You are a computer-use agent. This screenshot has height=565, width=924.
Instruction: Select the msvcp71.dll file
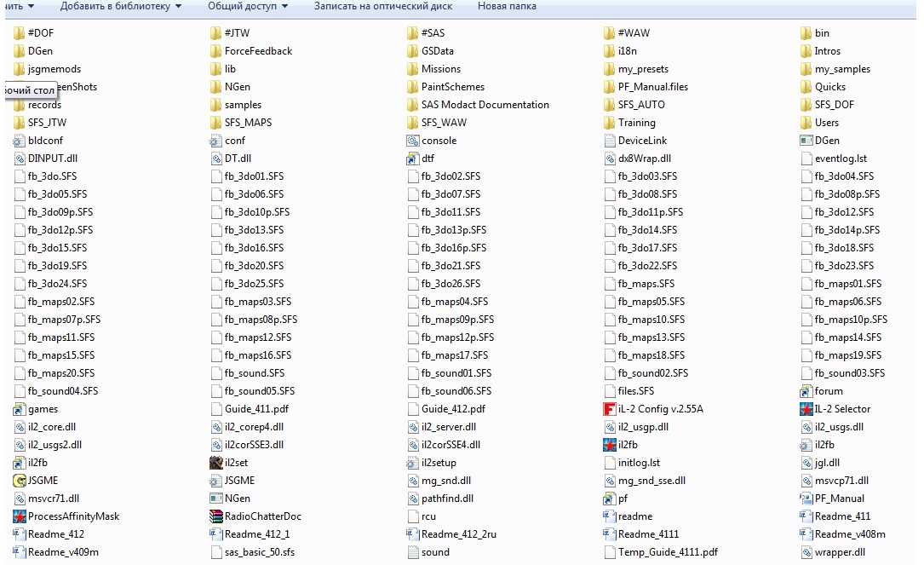coord(835,481)
